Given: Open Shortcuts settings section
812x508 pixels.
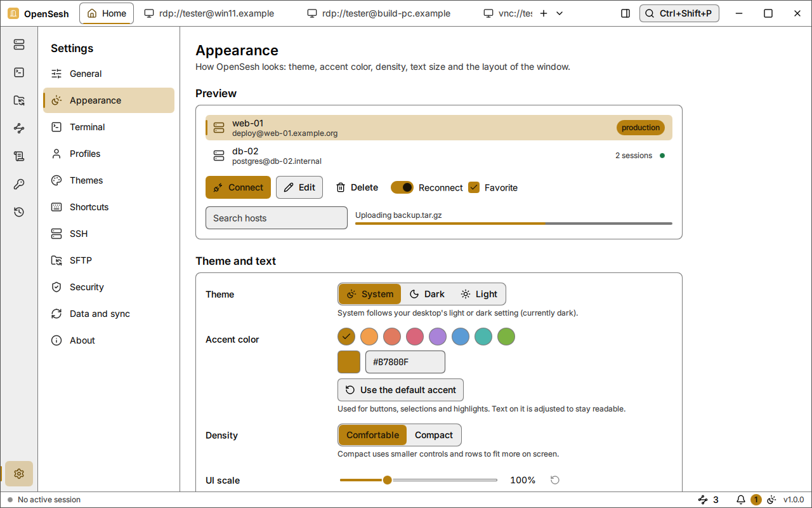Looking at the screenshot, I should 108,207.
